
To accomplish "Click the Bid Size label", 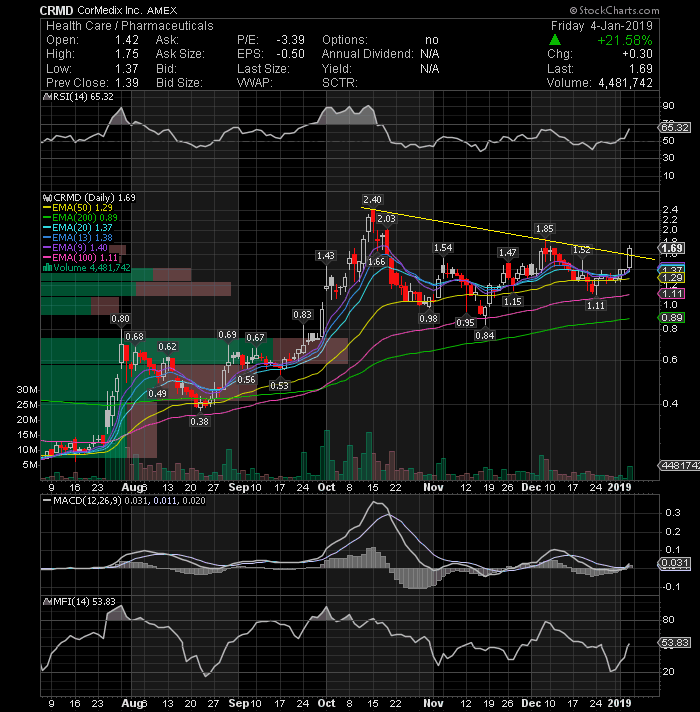I will click(x=179, y=83).
